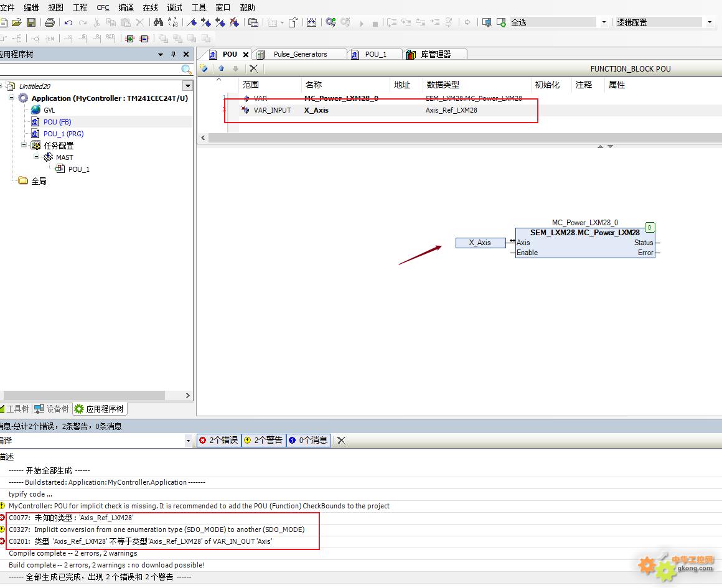Toggle the 2个错误 errors filter
722x588 pixels.
click(218, 441)
